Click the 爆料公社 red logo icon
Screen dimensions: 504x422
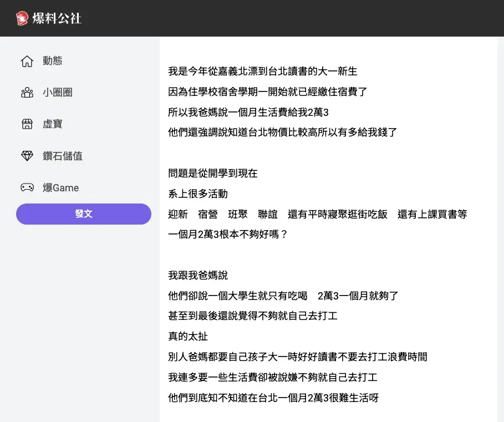[22, 18]
